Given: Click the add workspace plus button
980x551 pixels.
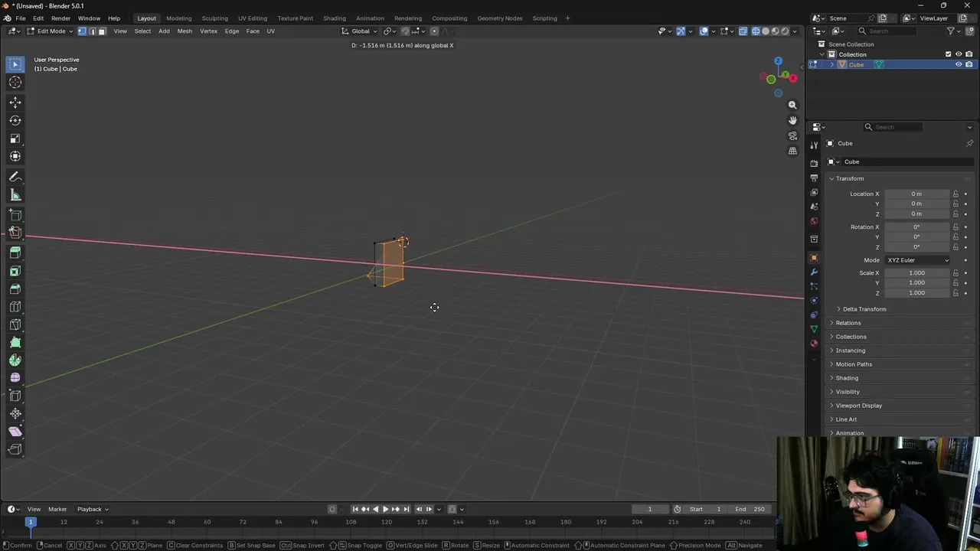Looking at the screenshot, I should pos(567,18).
